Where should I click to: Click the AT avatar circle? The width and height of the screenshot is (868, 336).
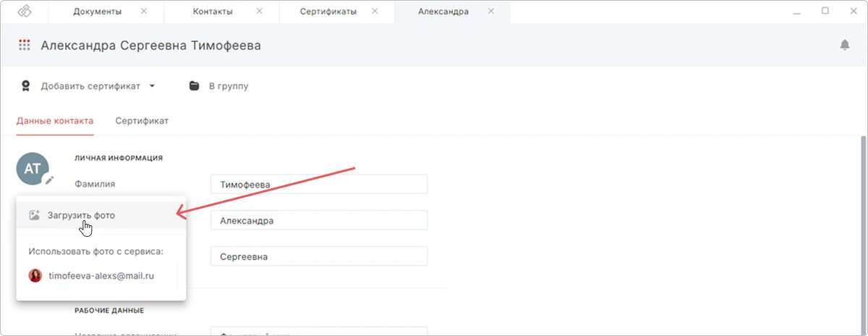pyautogui.click(x=32, y=169)
